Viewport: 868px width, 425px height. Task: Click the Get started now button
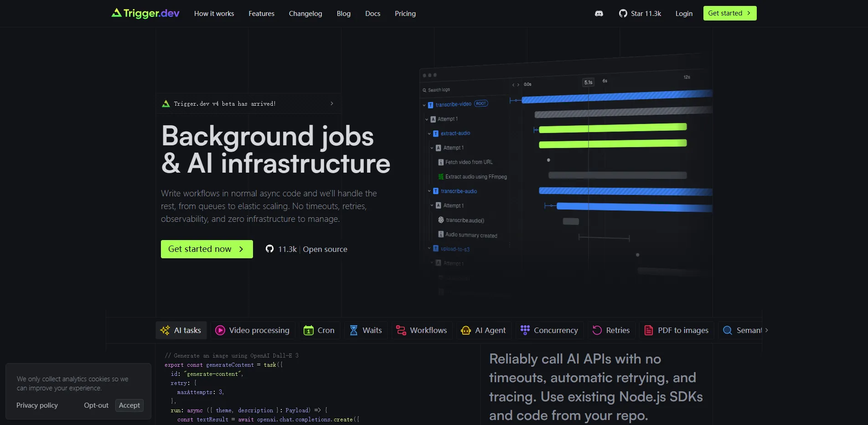(207, 249)
